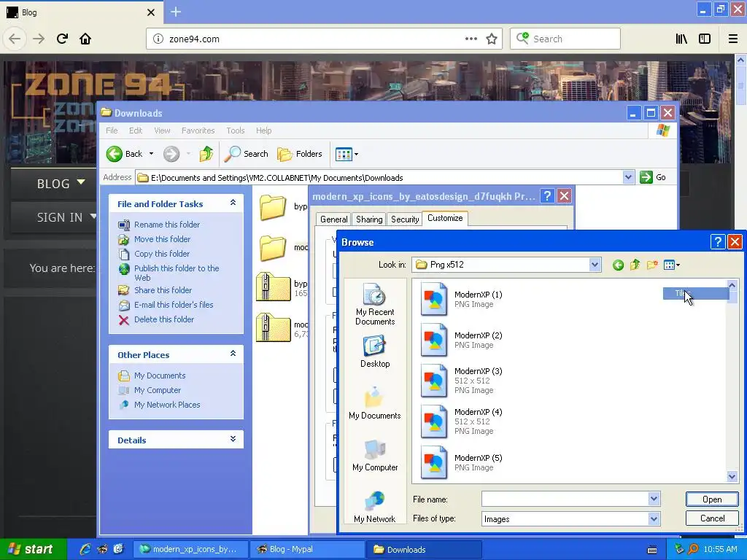Select My Recent Documents in places bar

[x=375, y=305]
